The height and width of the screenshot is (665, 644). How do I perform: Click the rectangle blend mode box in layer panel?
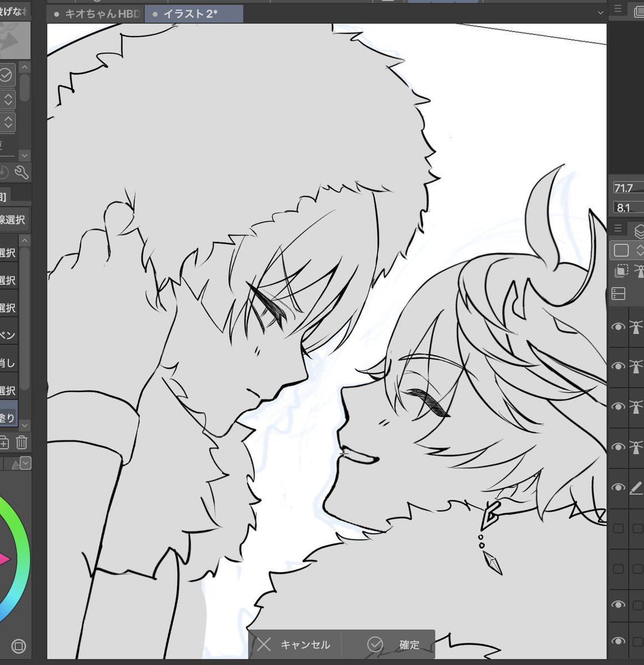point(621,250)
